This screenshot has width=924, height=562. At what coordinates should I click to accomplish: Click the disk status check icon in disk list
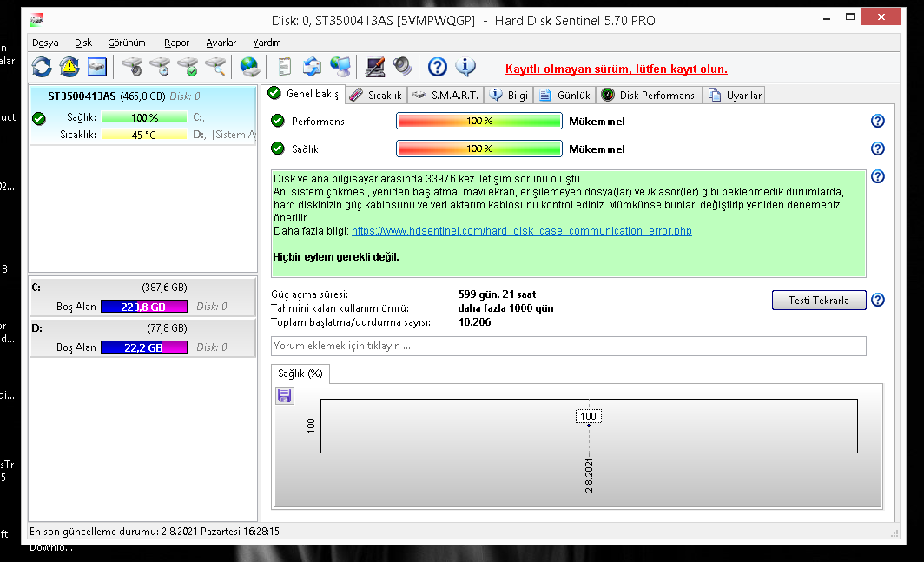coord(39,118)
